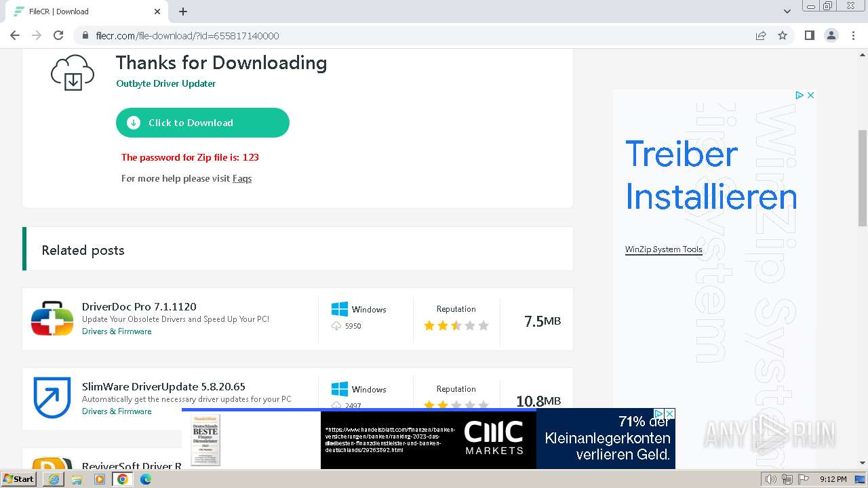Bookmark this page with star icon
This screenshot has width=868, height=488.
[x=783, y=35]
